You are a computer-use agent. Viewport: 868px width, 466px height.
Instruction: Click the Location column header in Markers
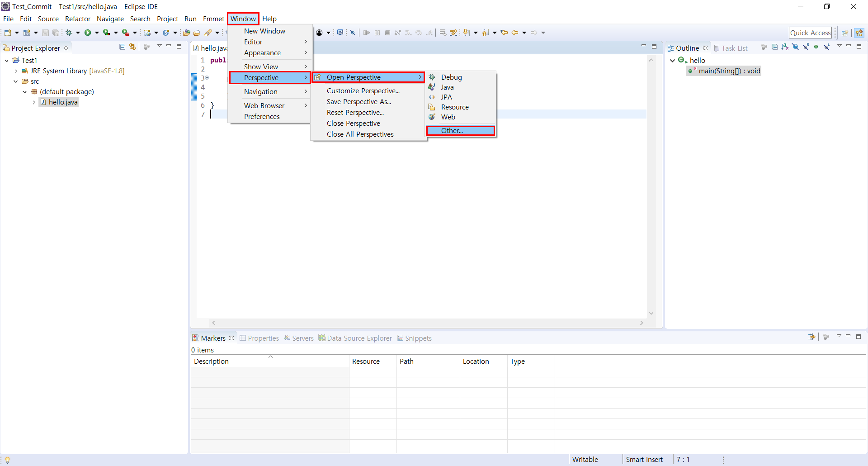tap(484, 361)
